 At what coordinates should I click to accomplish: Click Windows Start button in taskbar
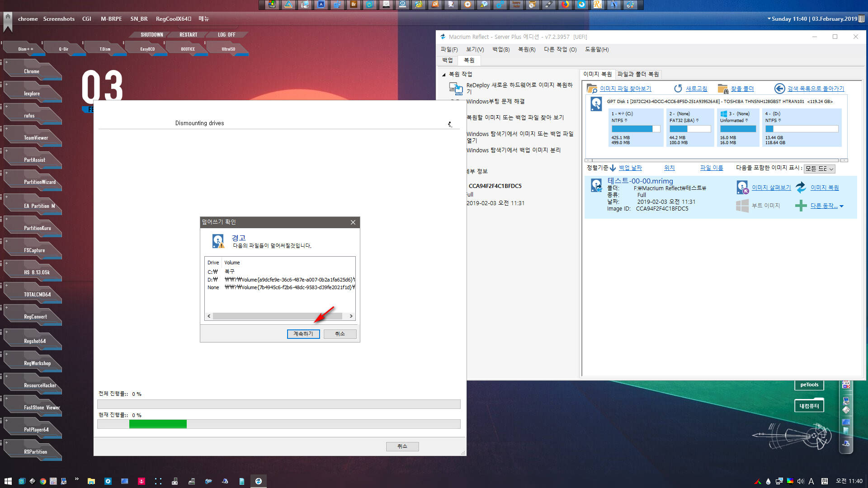(x=8, y=481)
